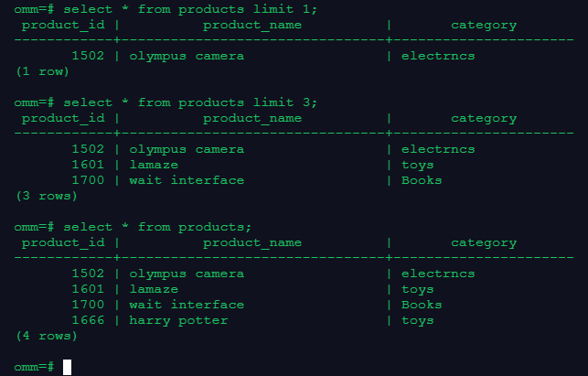Screen dimensions: 588x376
Task: Click "electrncs" in the first result table
Action: (x=438, y=56)
